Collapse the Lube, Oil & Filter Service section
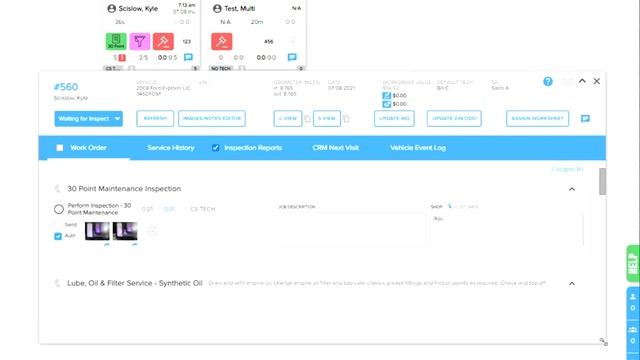 pyautogui.click(x=572, y=283)
